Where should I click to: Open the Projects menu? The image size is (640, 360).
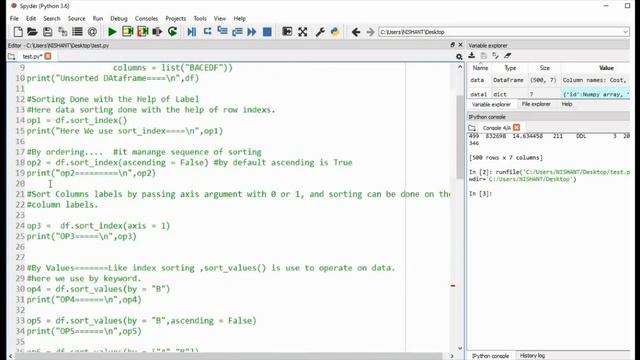[x=176, y=18]
